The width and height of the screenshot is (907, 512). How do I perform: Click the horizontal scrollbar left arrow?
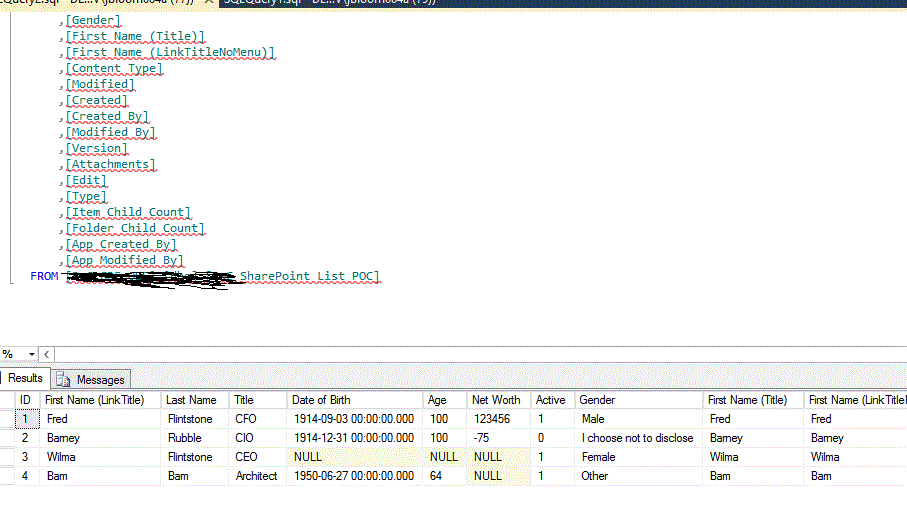point(46,354)
